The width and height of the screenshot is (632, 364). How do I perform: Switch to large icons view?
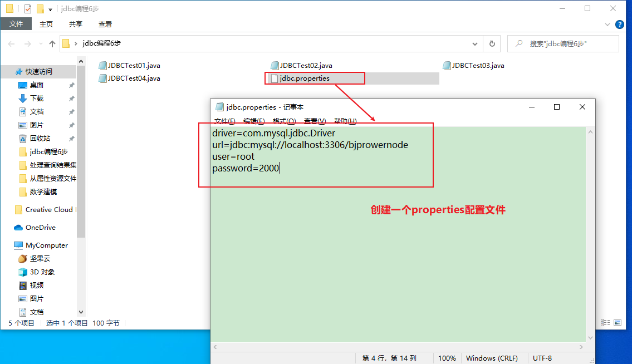click(x=618, y=322)
